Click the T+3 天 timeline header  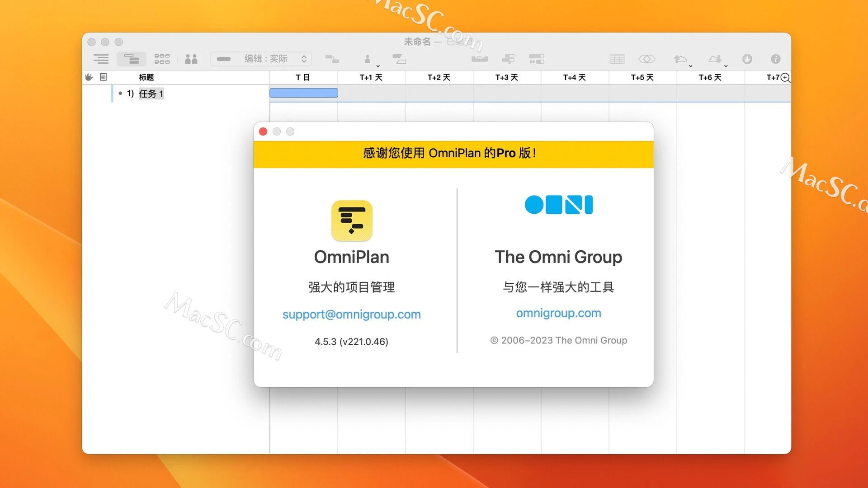coord(507,77)
